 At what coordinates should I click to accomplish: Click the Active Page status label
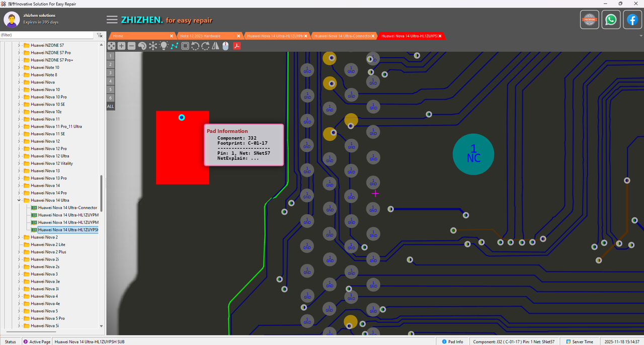(x=37, y=341)
